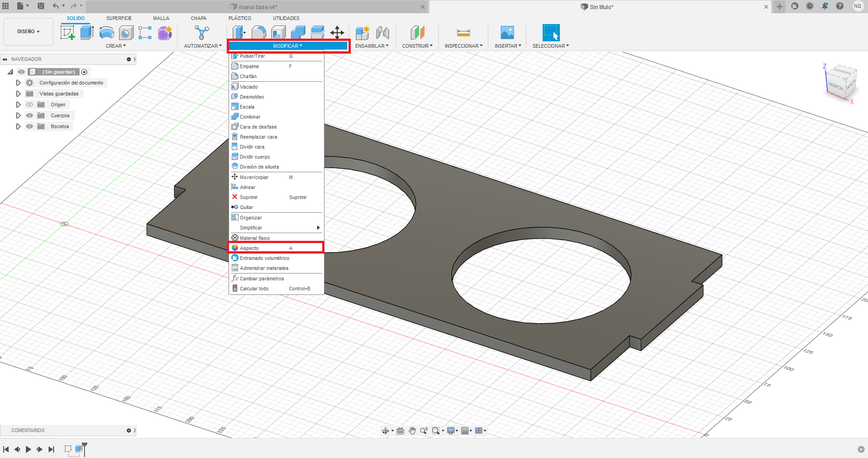
Task: Click the Construct plane icon
Action: [417, 33]
